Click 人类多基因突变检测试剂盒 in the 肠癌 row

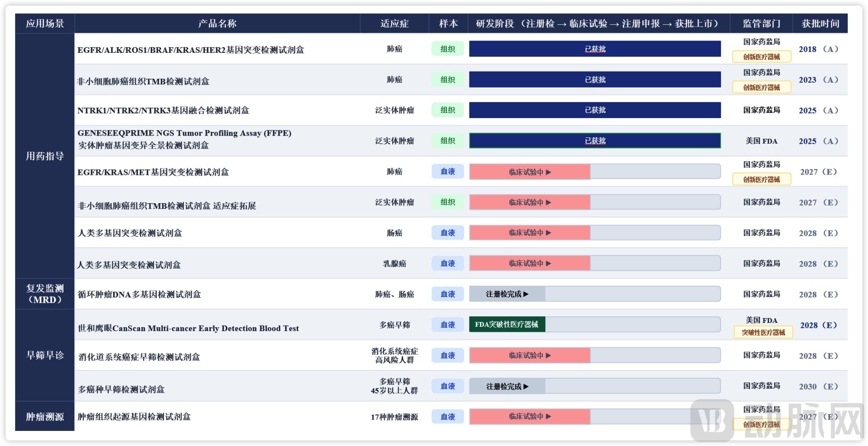pyautogui.click(x=130, y=233)
